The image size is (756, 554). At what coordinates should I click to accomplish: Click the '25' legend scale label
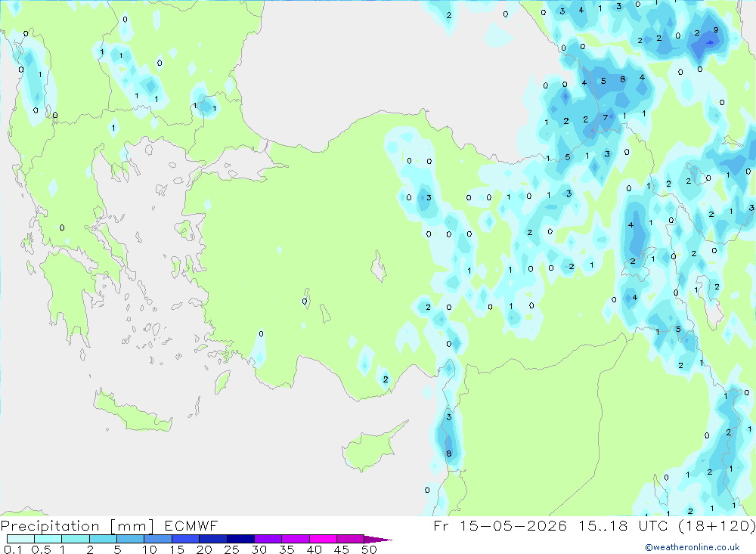(x=232, y=549)
